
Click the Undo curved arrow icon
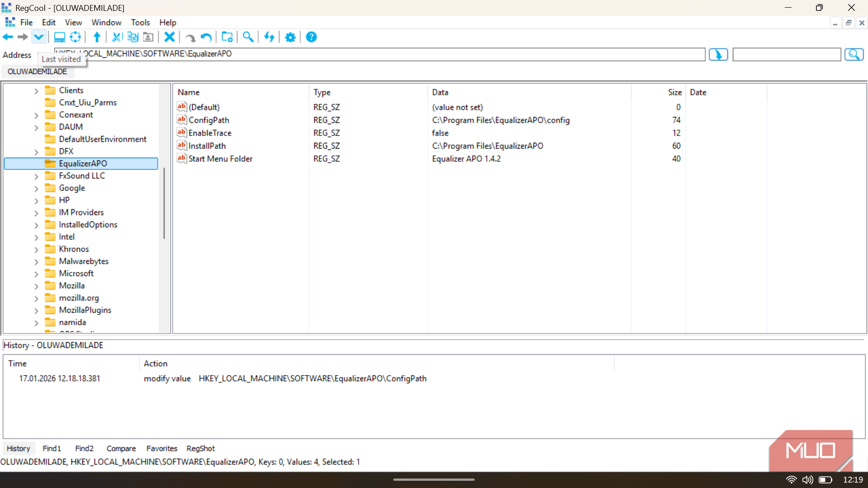pos(206,37)
